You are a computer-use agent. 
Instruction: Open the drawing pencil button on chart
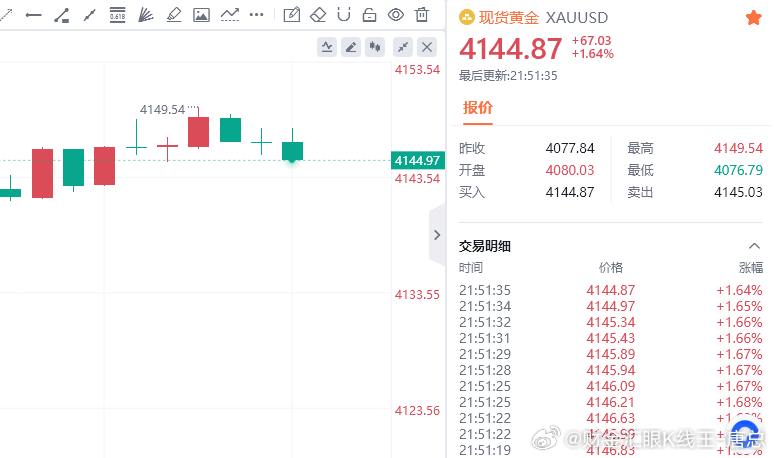click(x=351, y=47)
